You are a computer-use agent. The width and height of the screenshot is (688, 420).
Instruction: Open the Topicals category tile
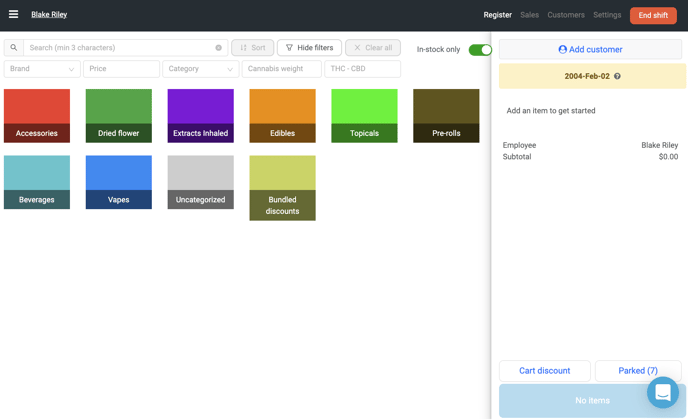click(364, 116)
